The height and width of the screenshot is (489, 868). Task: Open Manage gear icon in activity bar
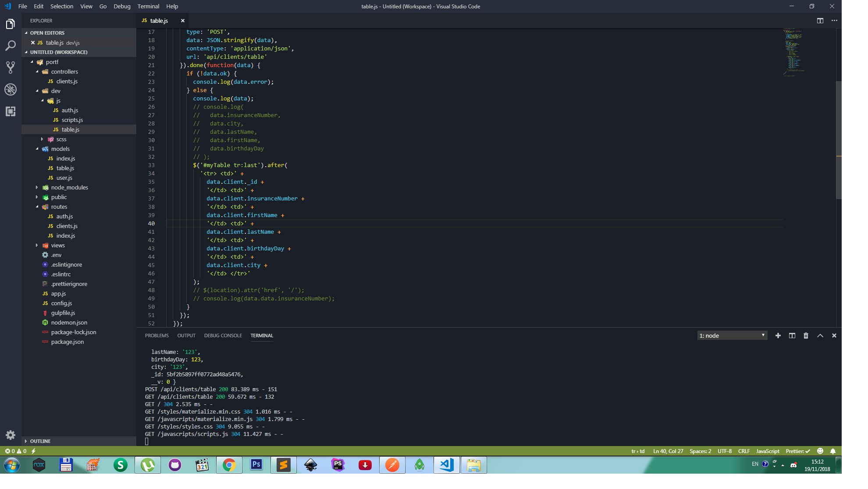coord(11,435)
